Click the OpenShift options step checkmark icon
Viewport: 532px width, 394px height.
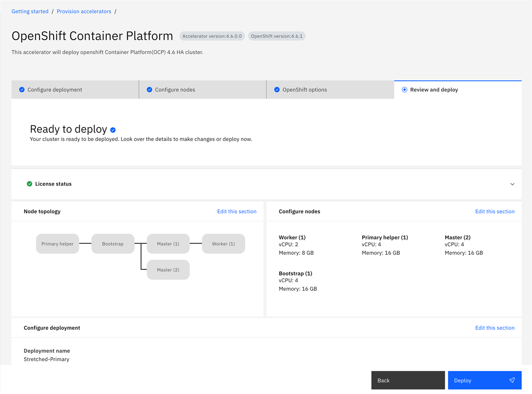pos(277,90)
